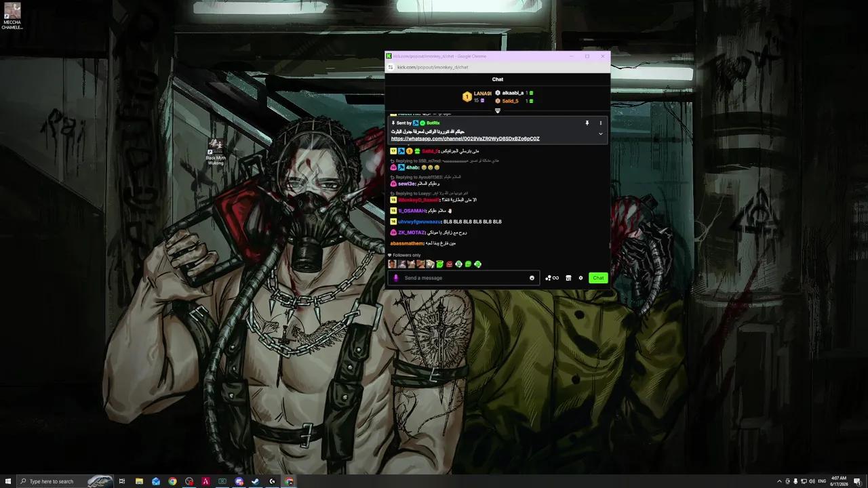This screenshot has width=868, height=488.
Task: Click the Chrome address bar URL
Action: pos(433,67)
